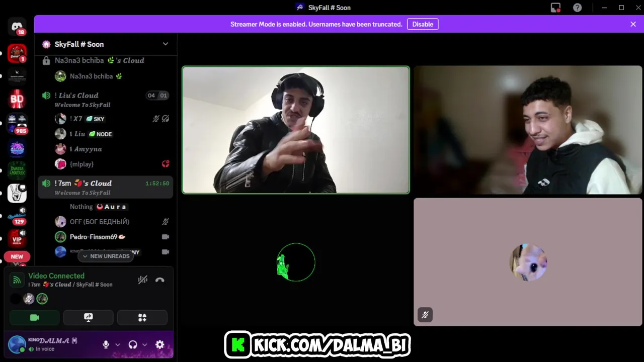Screen dimensions: 644x362
Task: Disable Streamer Mode button
Action: click(423, 24)
